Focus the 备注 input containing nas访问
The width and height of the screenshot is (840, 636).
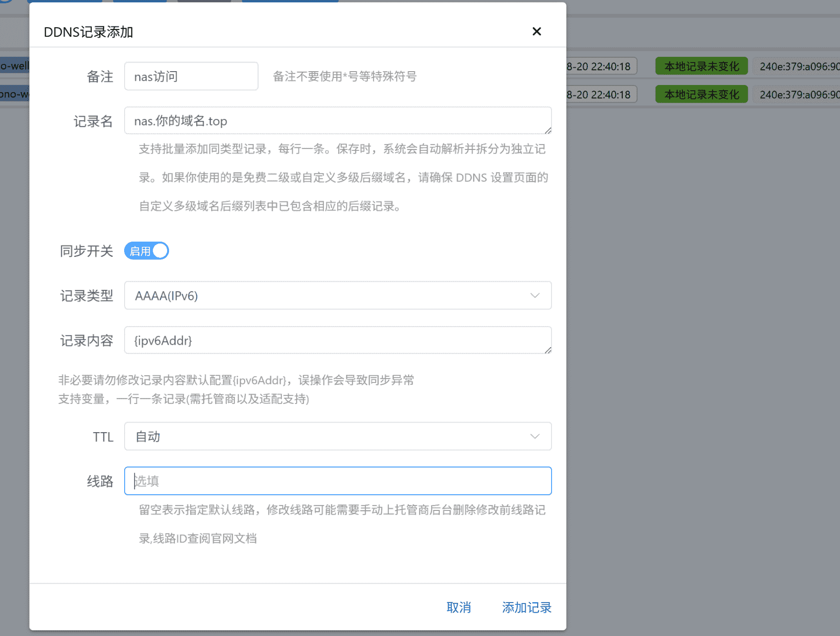point(191,76)
